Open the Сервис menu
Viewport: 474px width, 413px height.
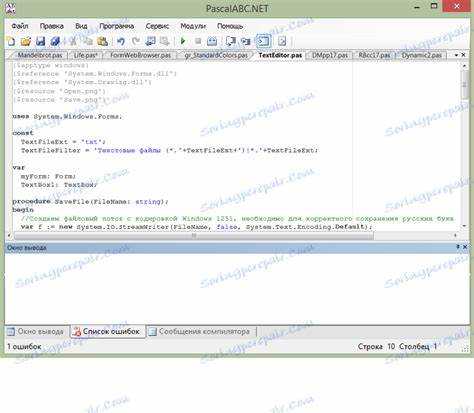[x=157, y=26]
